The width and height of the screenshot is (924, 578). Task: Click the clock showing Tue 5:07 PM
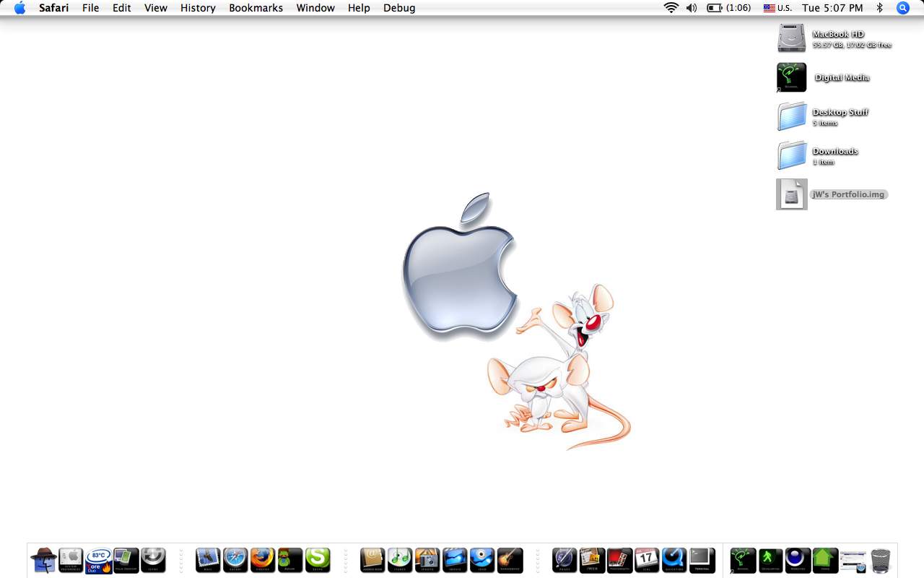click(832, 8)
